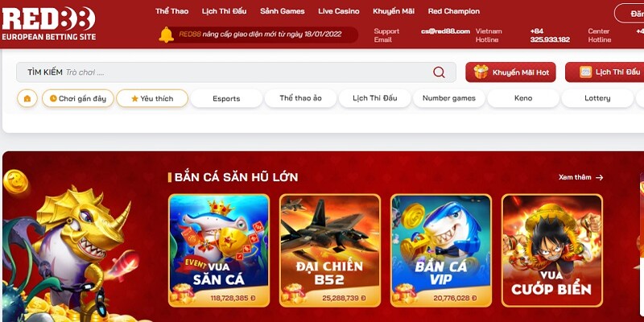
Task: Select the Esports category tab
Action: coord(226,98)
